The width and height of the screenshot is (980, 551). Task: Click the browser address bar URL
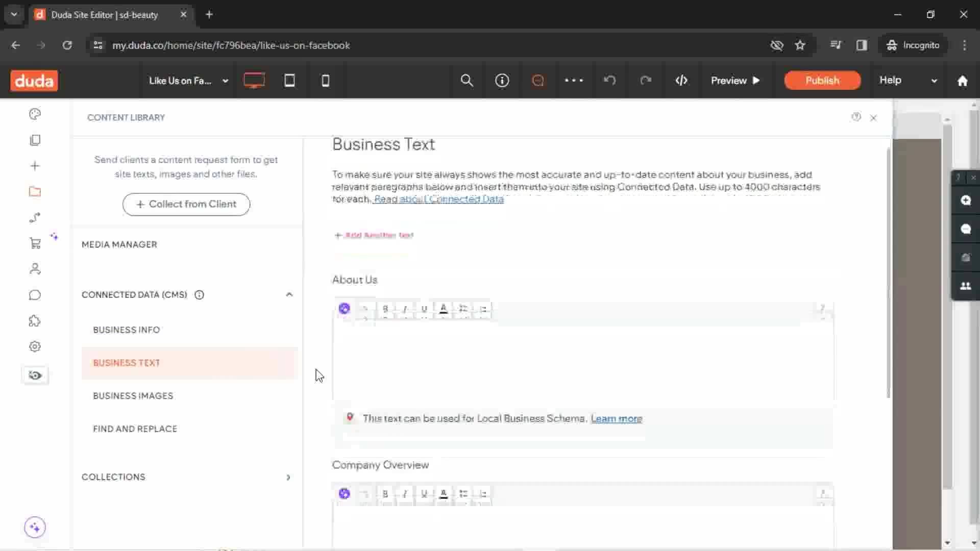[x=231, y=45]
